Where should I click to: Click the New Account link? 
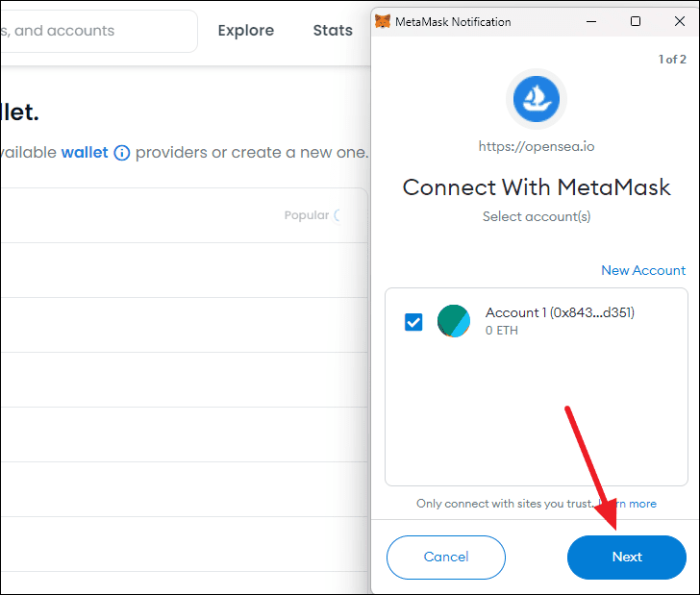(x=643, y=270)
